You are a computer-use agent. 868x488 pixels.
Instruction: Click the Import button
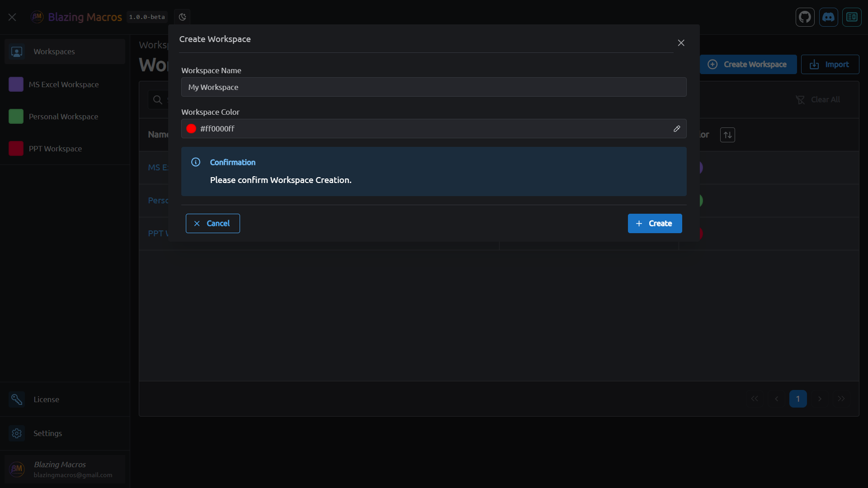[x=830, y=65]
